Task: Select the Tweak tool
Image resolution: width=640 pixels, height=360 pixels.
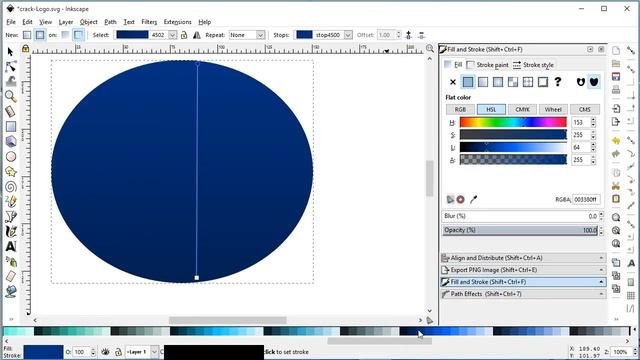Action: coord(11,81)
